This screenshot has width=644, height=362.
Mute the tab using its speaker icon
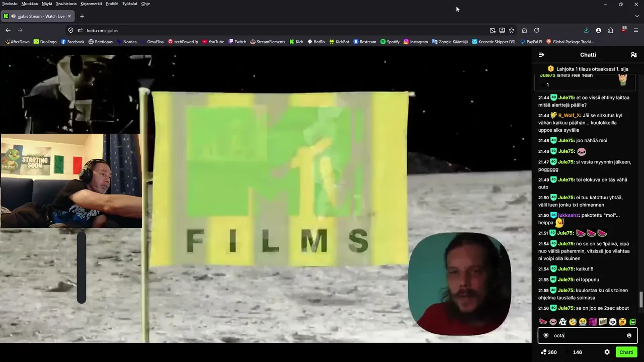[x=13, y=16]
